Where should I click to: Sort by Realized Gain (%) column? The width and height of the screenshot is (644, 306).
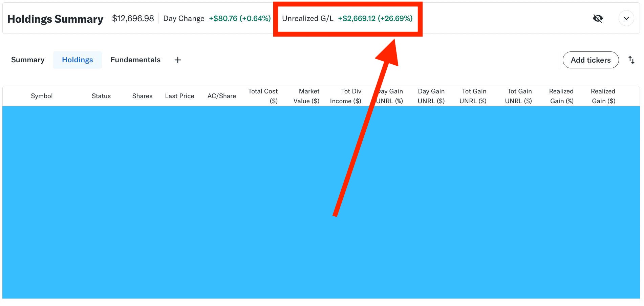(561, 96)
